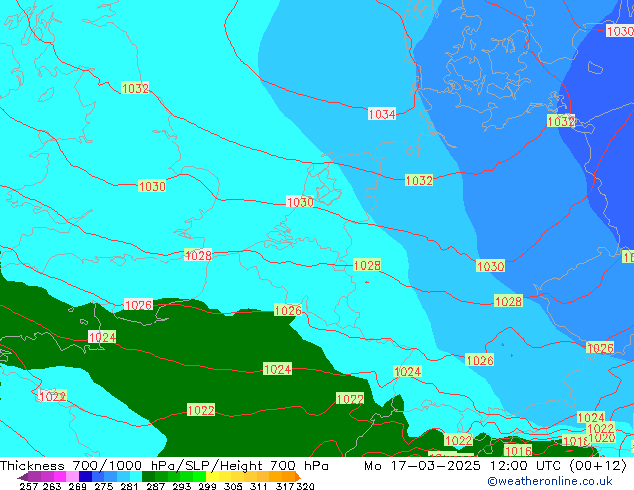634x490 pixels.
Task: Click the legend value 320
Action: click(305, 486)
